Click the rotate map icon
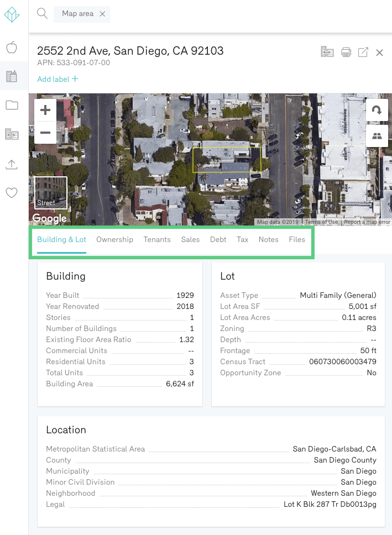The width and height of the screenshot is (392, 535). pyautogui.click(x=377, y=110)
